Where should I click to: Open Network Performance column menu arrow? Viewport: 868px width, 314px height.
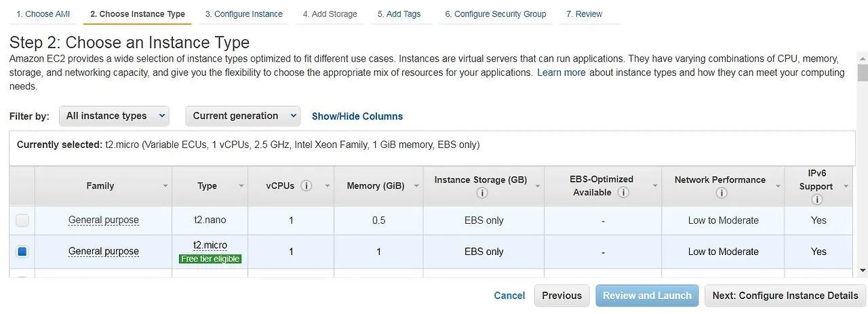click(779, 186)
